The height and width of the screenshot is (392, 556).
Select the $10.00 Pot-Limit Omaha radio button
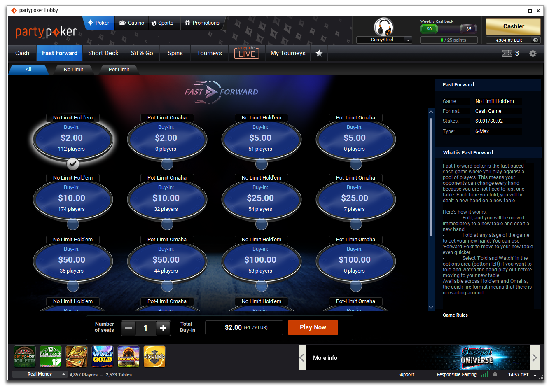pyautogui.click(x=167, y=224)
